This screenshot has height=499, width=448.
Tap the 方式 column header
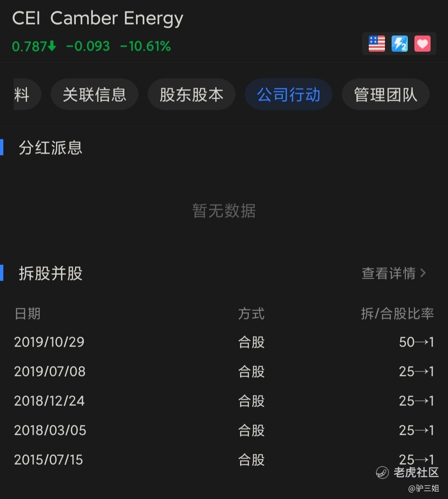pos(251,314)
